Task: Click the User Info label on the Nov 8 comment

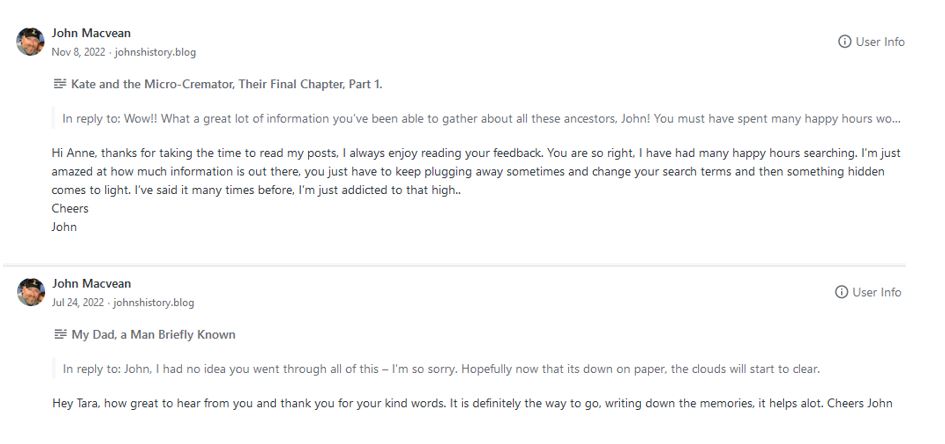Action: pyautogui.click(x=880, y=42)
